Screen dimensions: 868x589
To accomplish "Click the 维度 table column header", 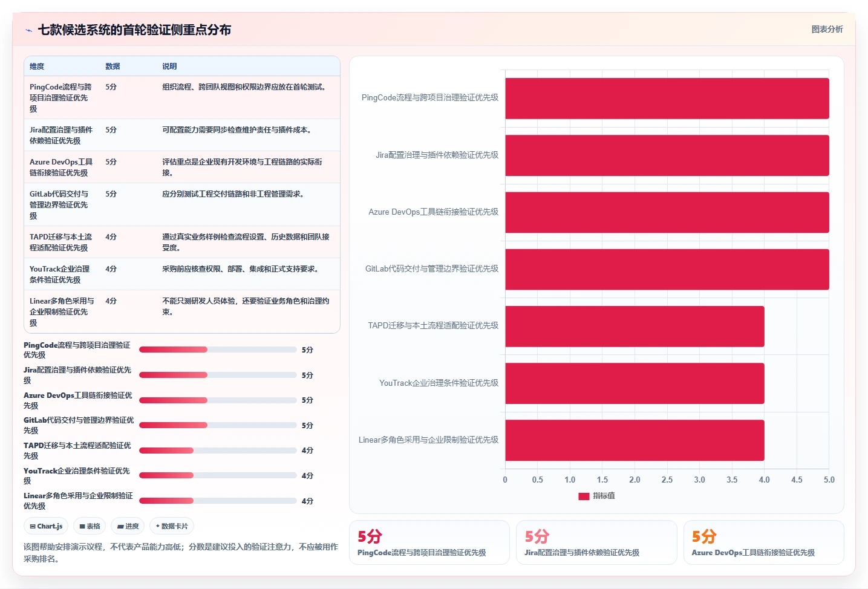I will click(x=37, y=67).
